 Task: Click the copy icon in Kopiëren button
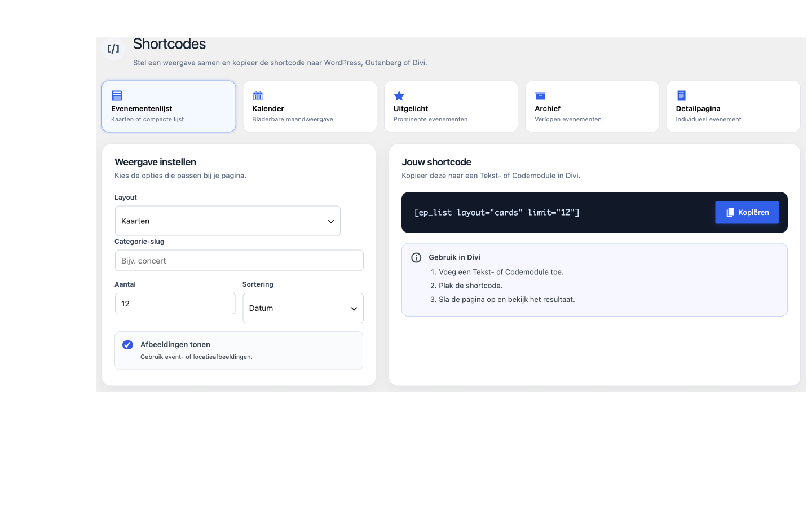coord(730,212)
